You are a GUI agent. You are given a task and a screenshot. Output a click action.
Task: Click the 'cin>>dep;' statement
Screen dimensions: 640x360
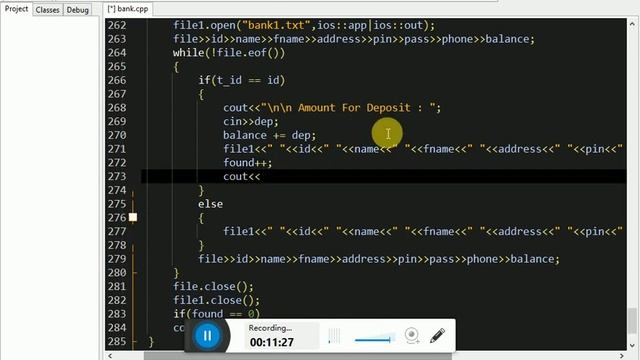tap(251, 121)
